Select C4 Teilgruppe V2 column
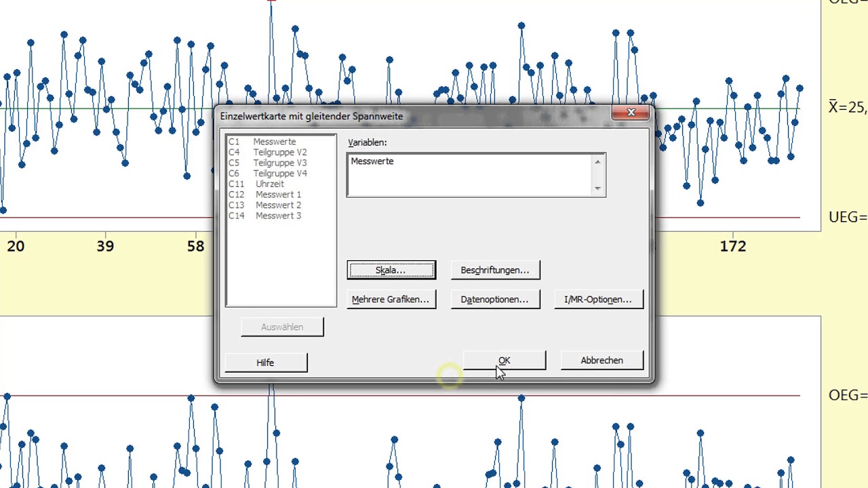Image resolution: width=868 pixels, height=488 pixels. click(x=268, y=152)
